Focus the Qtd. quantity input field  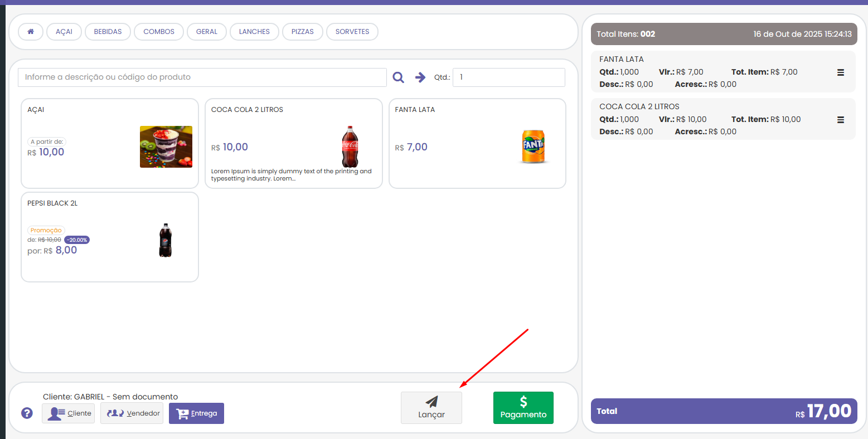508,77
